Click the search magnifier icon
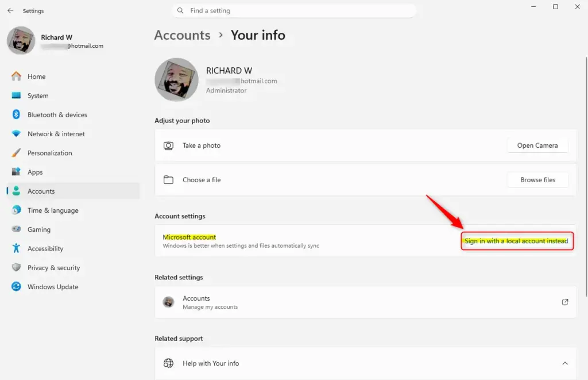The image size is (588, 380). click(180, 10)
